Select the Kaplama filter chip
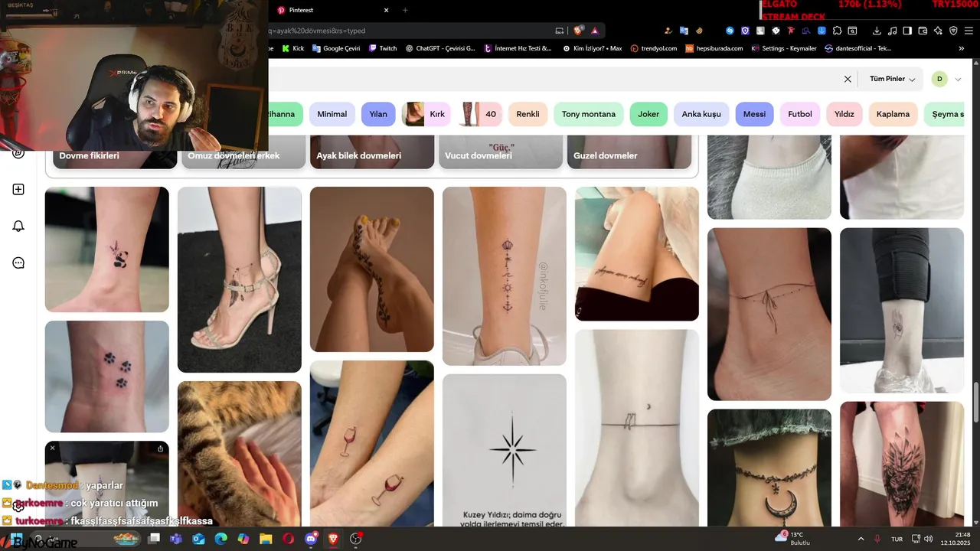980x551 pixels. click(x=893, y=114)
